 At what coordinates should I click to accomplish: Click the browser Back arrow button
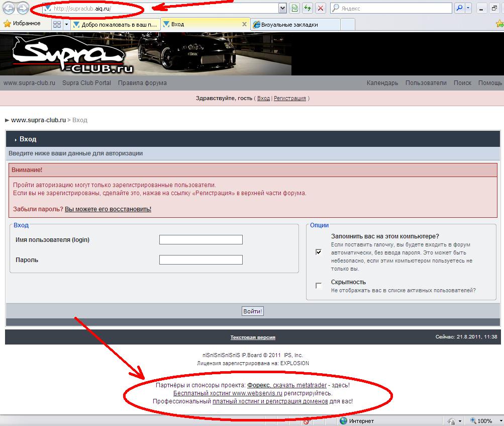tap(9, 8)
